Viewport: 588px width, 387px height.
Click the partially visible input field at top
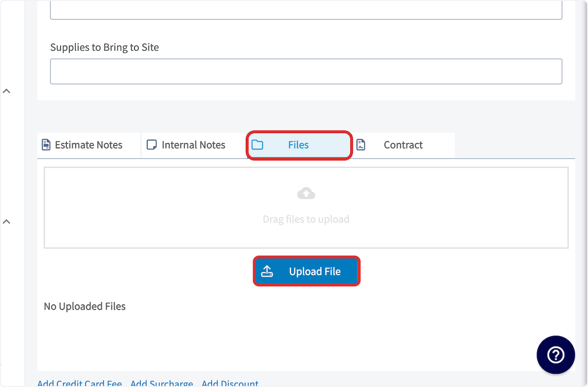(306, 9)
